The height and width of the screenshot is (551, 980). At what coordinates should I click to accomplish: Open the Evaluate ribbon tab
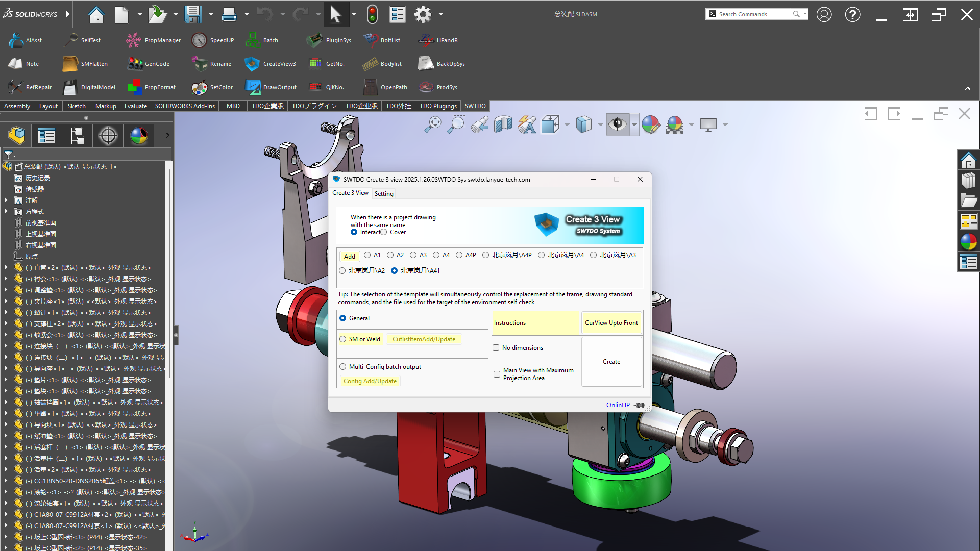click(x=136, y=106)
